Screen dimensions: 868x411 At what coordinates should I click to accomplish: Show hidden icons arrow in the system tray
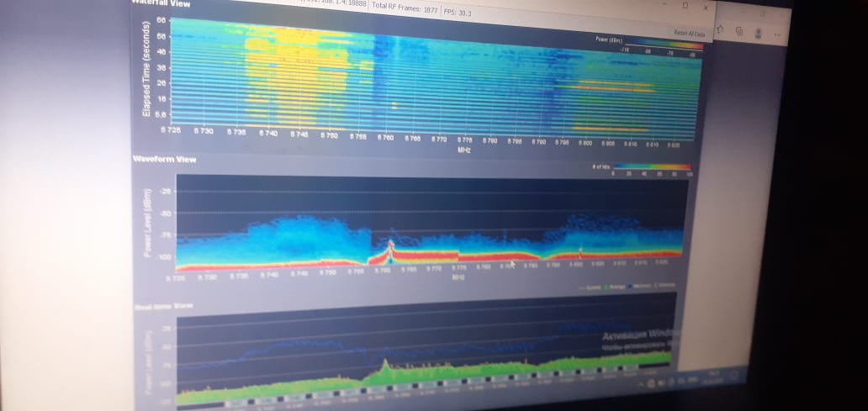640,384
